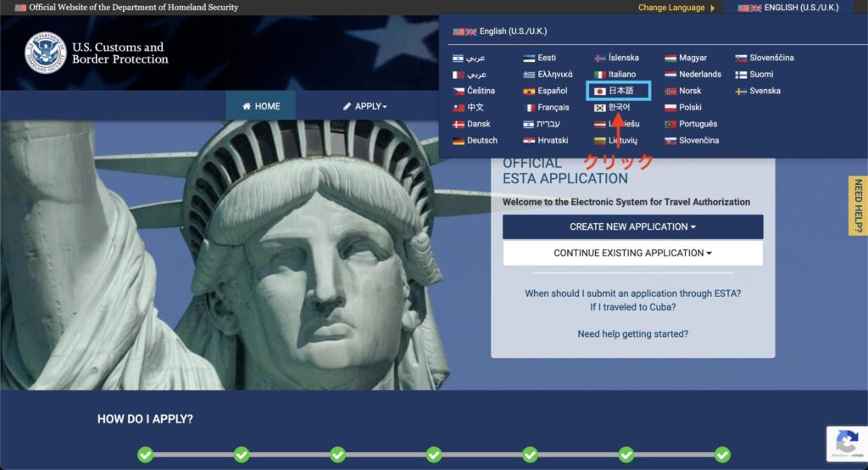Click the house icon on the HOME tab
This screenshot has width=868, height=470.
click(x=247, y=106)
